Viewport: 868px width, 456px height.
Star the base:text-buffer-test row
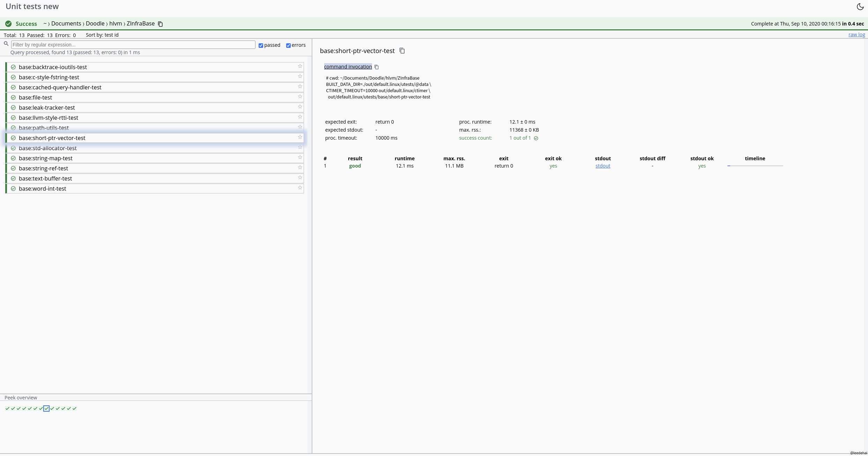(300, 177)
